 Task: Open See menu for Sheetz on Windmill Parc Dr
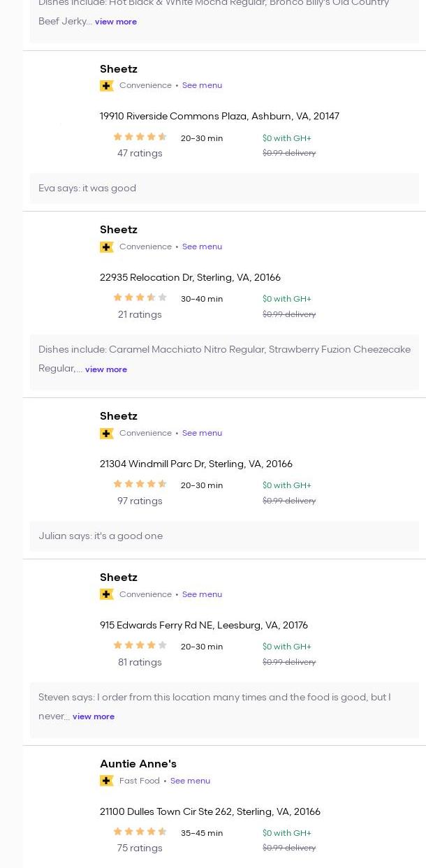202,434
